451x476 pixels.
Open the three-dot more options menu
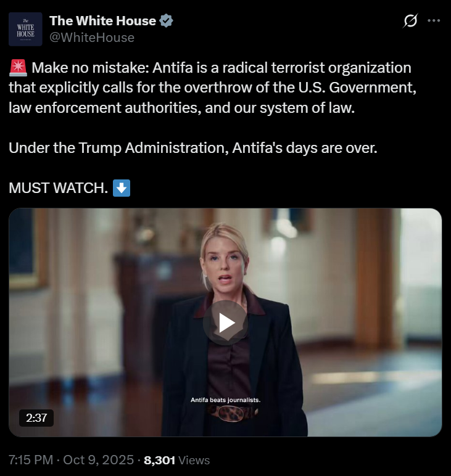click(x=434, y=20)
